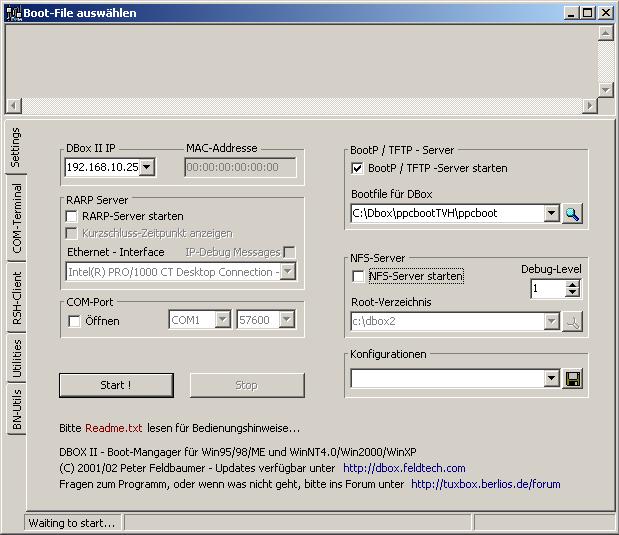Check the COM-Port Öffnen checkbox
Image resolution: width=619 pixels, height=535 pixels.
coord(74,321)
